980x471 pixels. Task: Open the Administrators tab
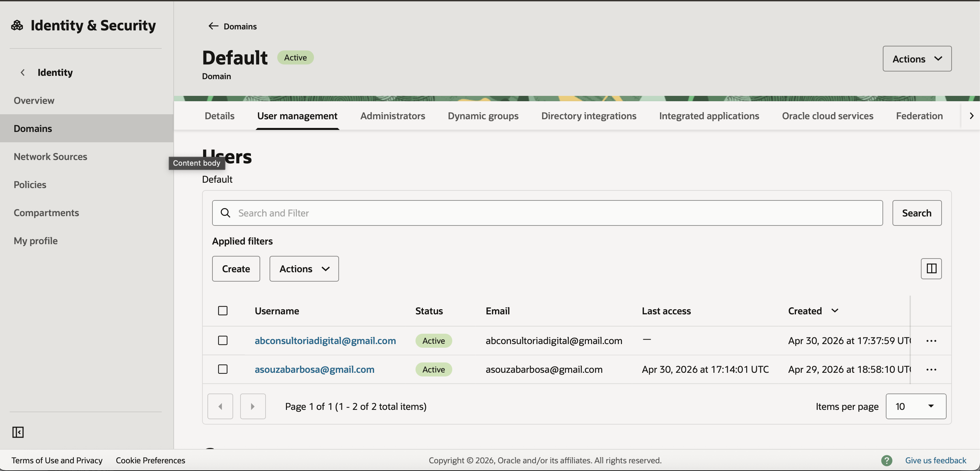[392, 116]
